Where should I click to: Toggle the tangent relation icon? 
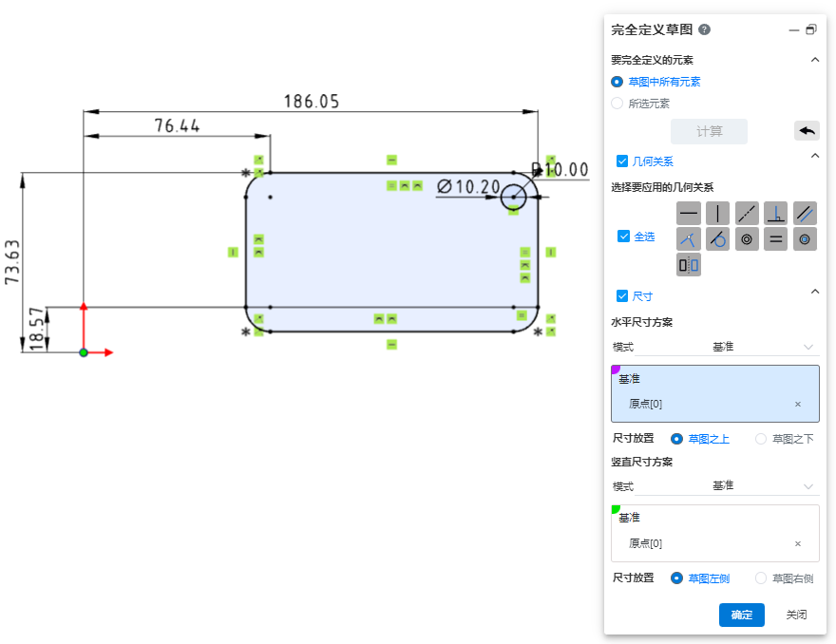pyautogui.click(x=718, y=239)
